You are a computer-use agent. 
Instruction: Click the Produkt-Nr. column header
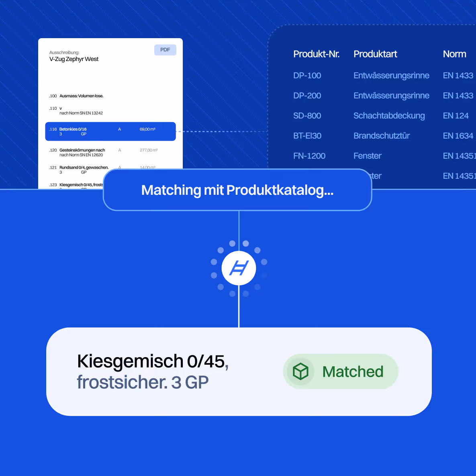[x=316, y=54]
